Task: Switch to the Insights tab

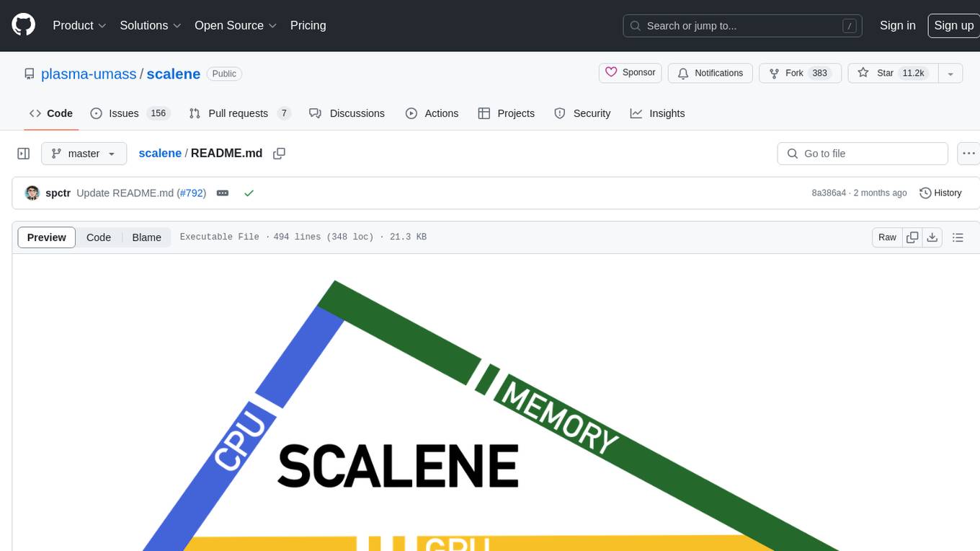Action: 657,113
